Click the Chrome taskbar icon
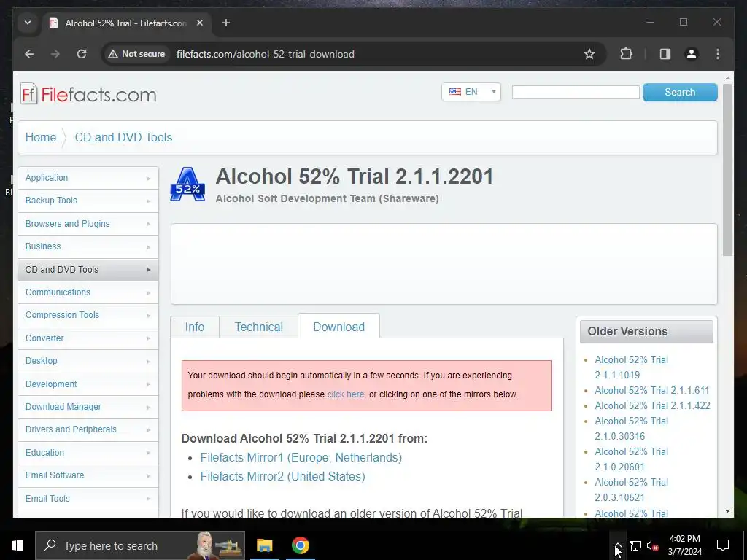 (x=300, y=545)
